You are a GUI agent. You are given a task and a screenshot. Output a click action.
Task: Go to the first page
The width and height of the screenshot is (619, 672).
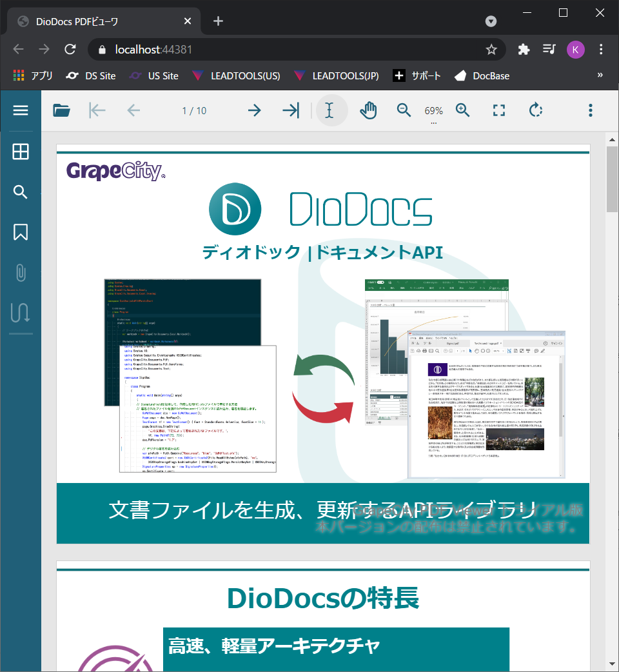pyautogui.click(x=97, y=110)
